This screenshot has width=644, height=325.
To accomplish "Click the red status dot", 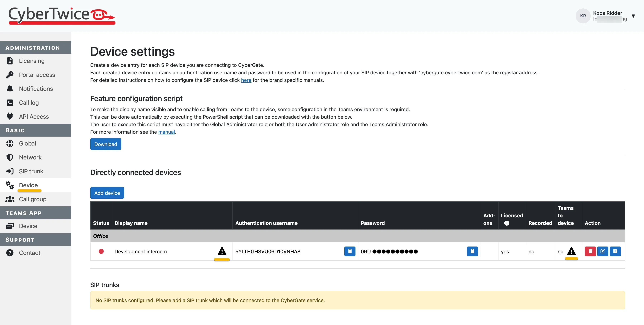I will [101, 251].
